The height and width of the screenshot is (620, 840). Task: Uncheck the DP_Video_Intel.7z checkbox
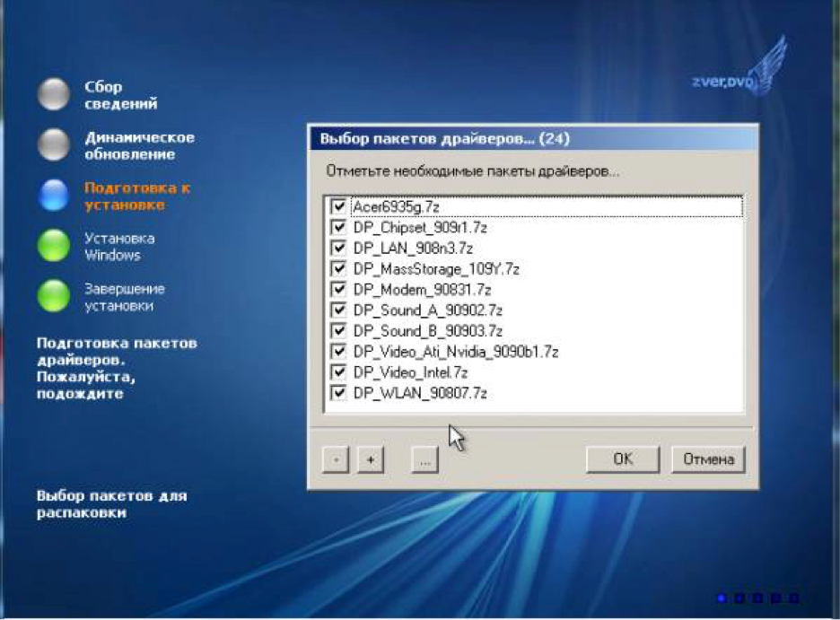click(x=338, y=371)
